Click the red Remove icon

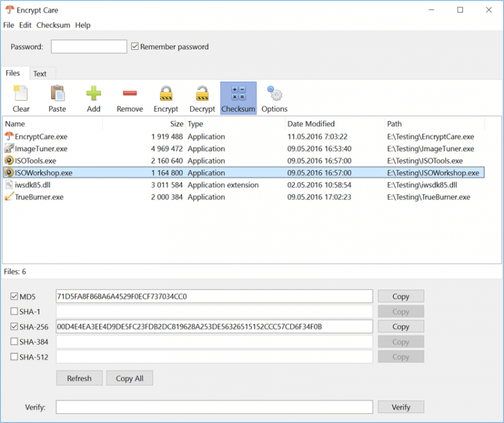tap(130, 94)
